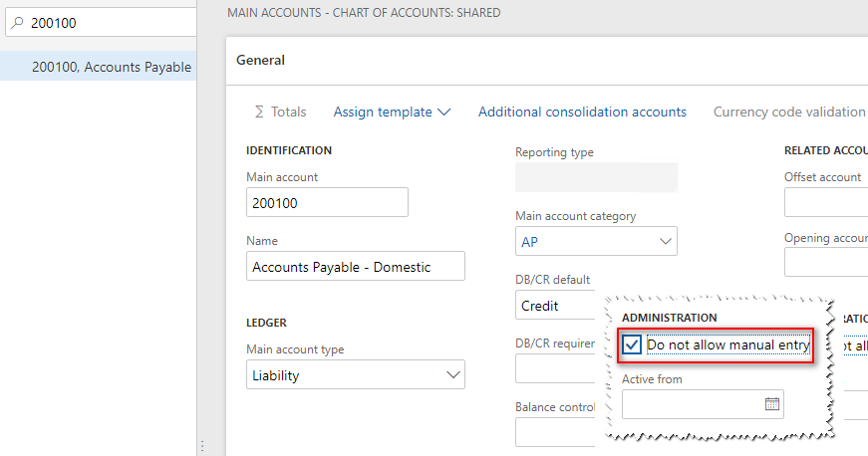Click the Offset account field
The image size is (868, 456).
click(x=825, y=202)
